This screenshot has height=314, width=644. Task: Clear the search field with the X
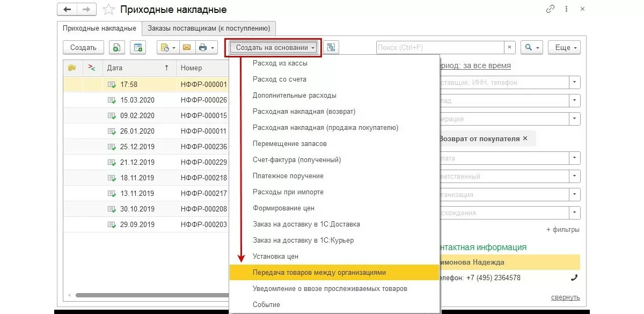510,48
